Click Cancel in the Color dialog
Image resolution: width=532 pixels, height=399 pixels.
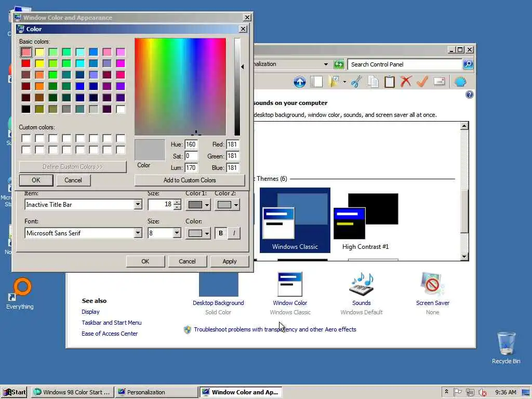tap(73, 180)
